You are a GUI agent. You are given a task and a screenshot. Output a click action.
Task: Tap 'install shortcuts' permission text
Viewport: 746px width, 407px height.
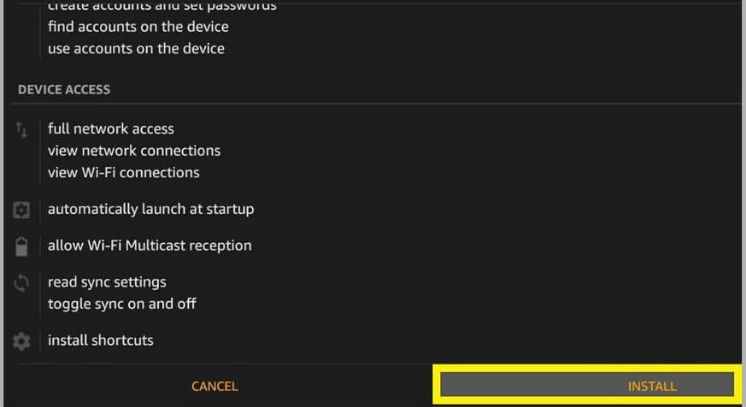(x=100, y=340)
